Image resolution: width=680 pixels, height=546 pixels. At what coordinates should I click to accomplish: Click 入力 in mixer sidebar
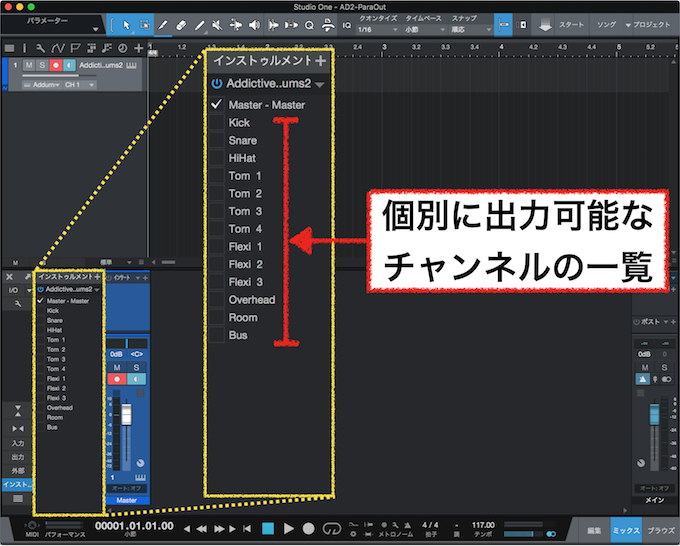[x=18, y=443]
